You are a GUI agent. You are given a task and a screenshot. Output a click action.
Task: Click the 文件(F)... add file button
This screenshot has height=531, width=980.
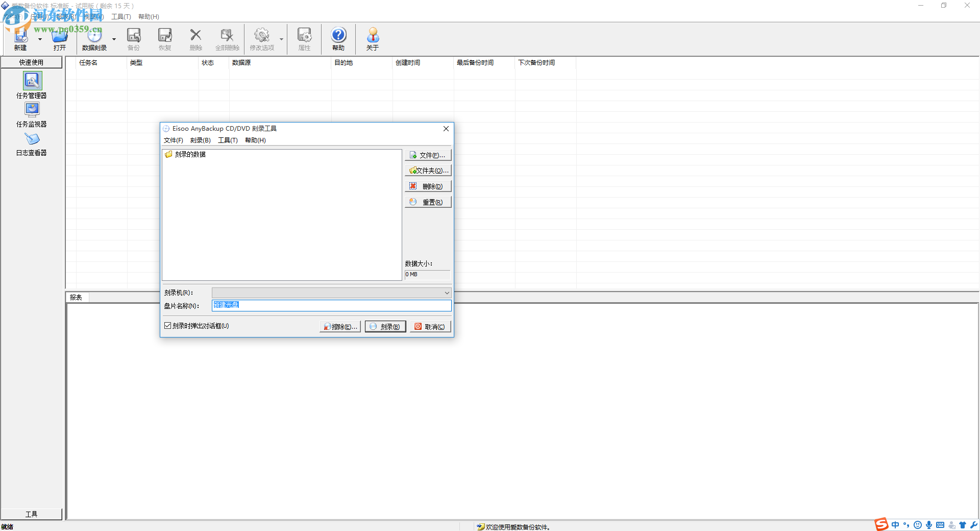pyautogui.click(x=428, y=155)
